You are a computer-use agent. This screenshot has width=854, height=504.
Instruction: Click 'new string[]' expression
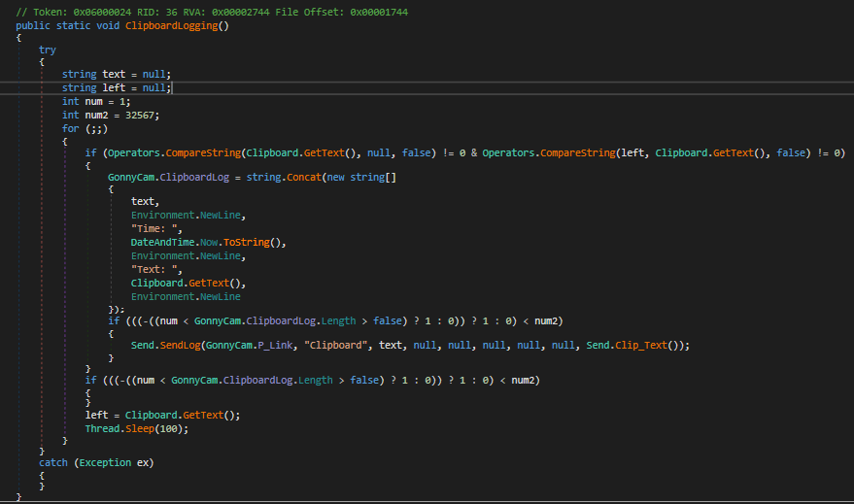[x=361, y=177]
